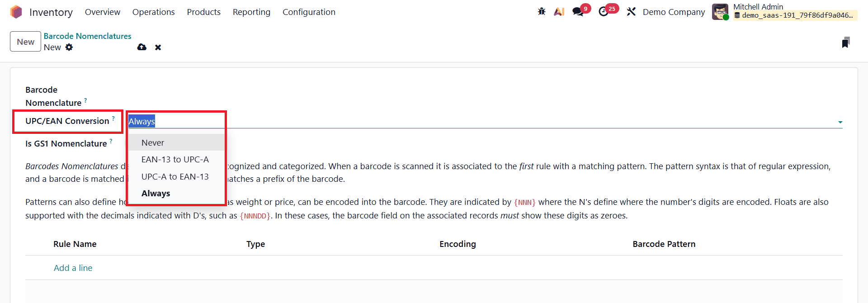Click the New button

coord(25,41)
